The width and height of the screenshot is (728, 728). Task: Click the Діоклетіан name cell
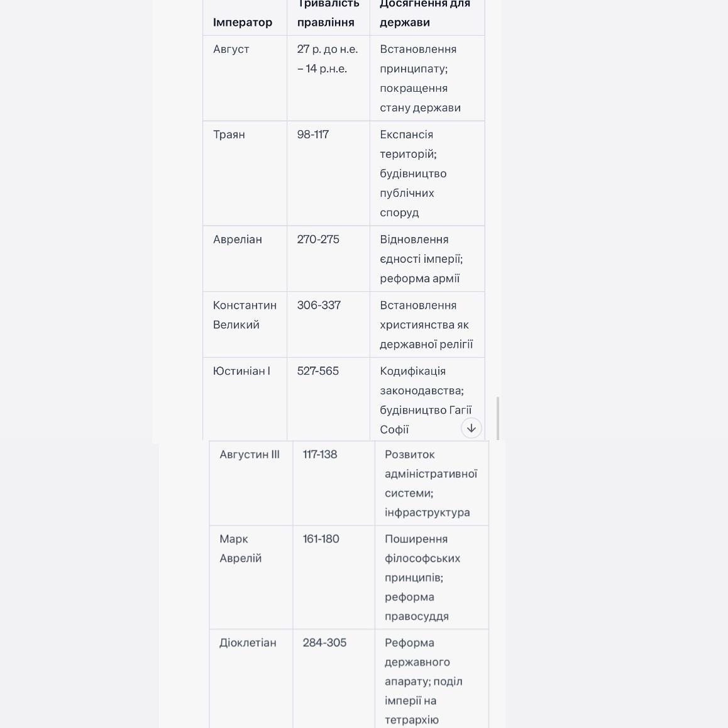248,643
